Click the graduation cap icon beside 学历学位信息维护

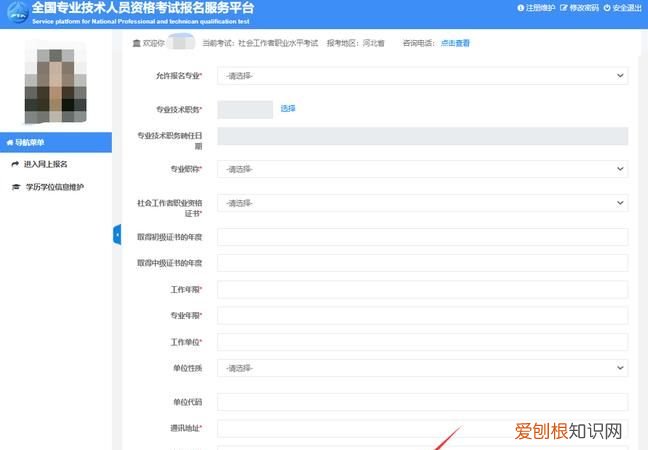[16, 187]
